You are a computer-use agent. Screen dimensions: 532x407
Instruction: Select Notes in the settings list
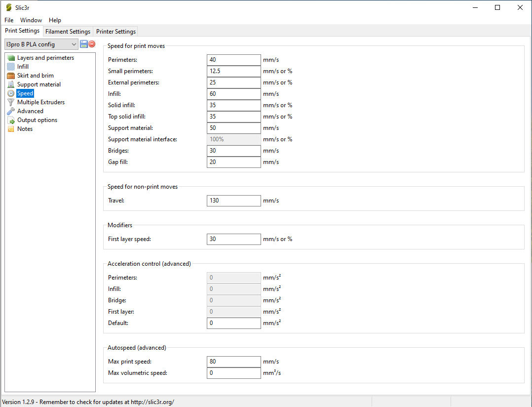pyautogui.click(x=25, y=129)
